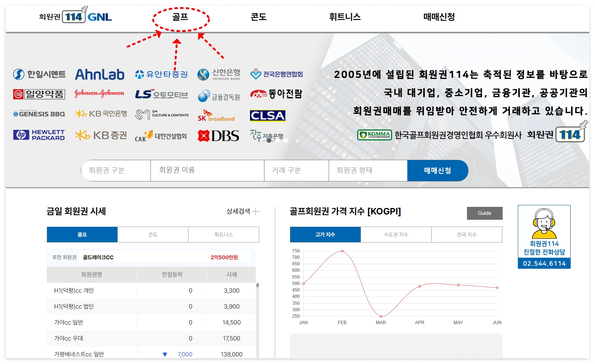
Task: Open the 거래 구분 dropdown
Action: click(x=296, y=170)
